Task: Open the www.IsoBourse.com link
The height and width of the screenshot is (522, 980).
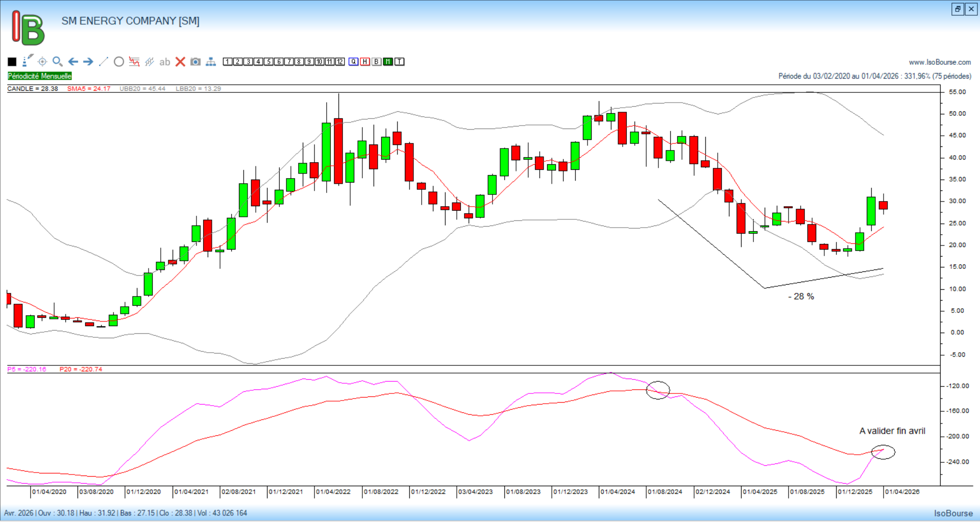Action: [x=940, y=62]
